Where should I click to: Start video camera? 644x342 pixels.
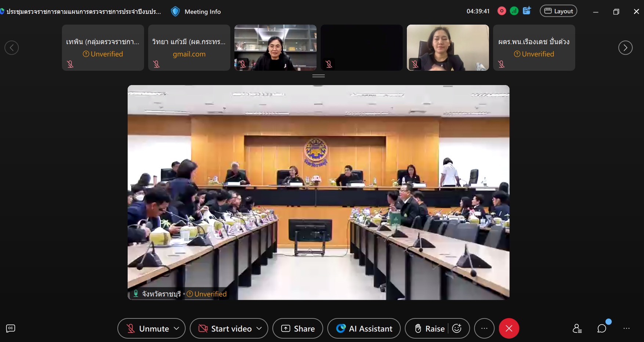(x=224, y=328)
